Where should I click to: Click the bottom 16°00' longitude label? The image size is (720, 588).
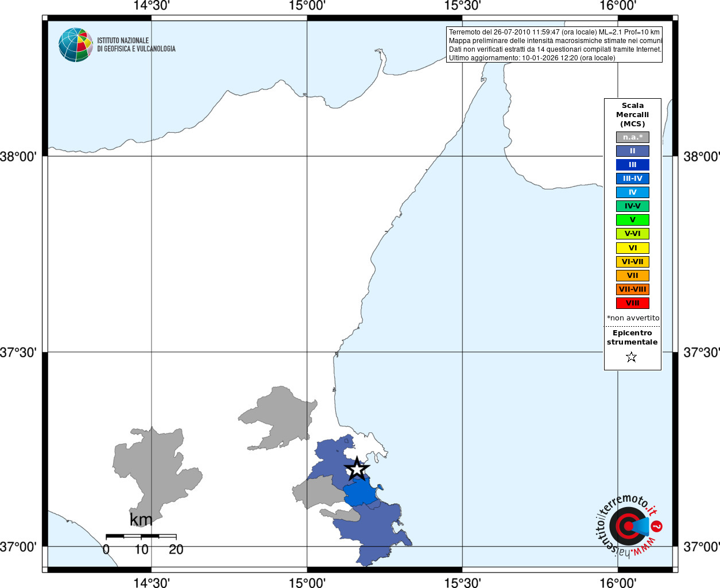(x=618, y=582)
